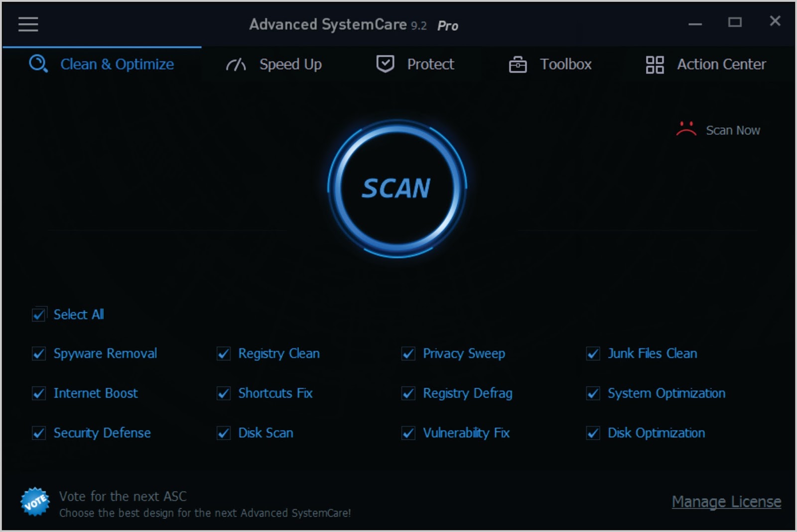Toggle the Vulnerability Fix checkbox

click(408, 433)
